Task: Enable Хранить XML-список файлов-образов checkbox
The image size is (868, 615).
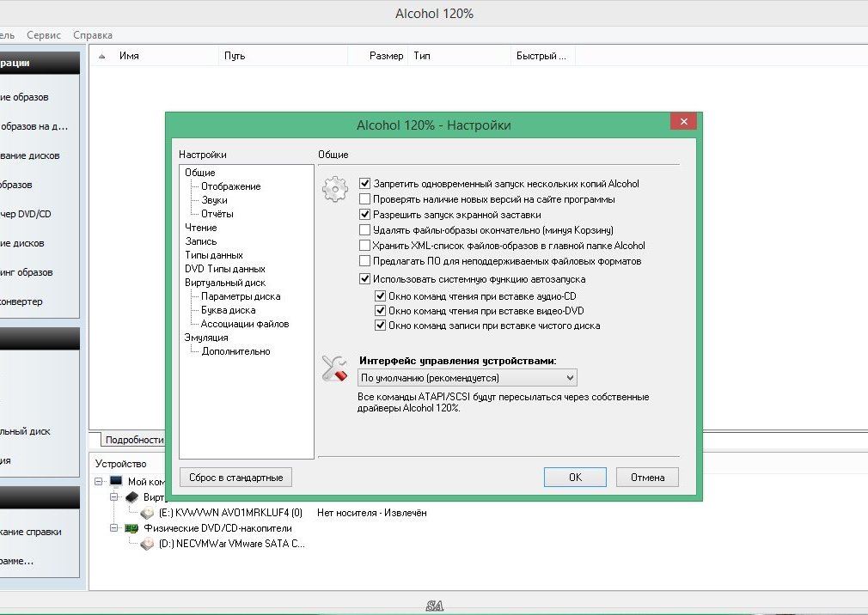Action: click(x=364, y=246)
